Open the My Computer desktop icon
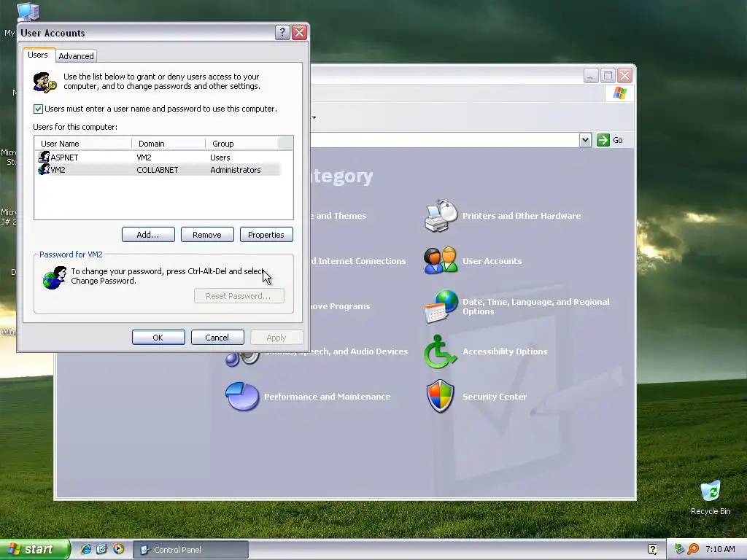Viewport: 747px width, 560px height. 28,12
